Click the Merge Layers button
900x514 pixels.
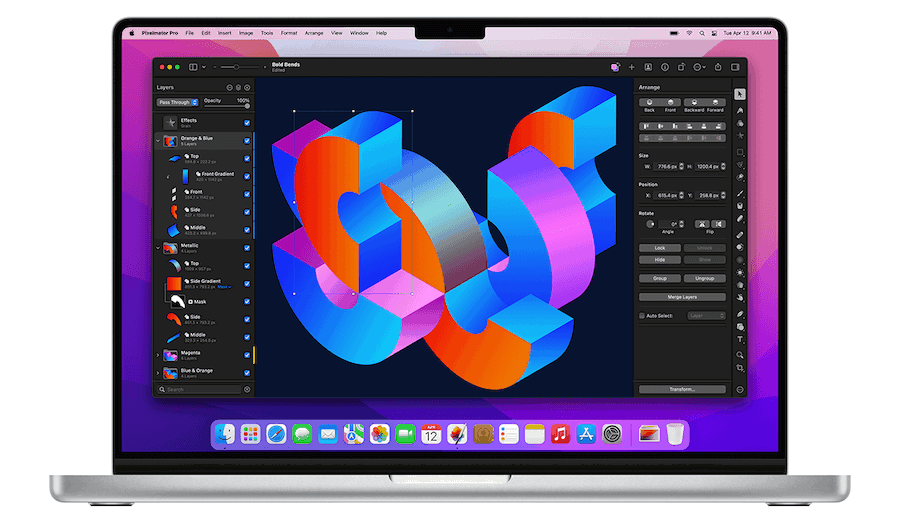682,297
